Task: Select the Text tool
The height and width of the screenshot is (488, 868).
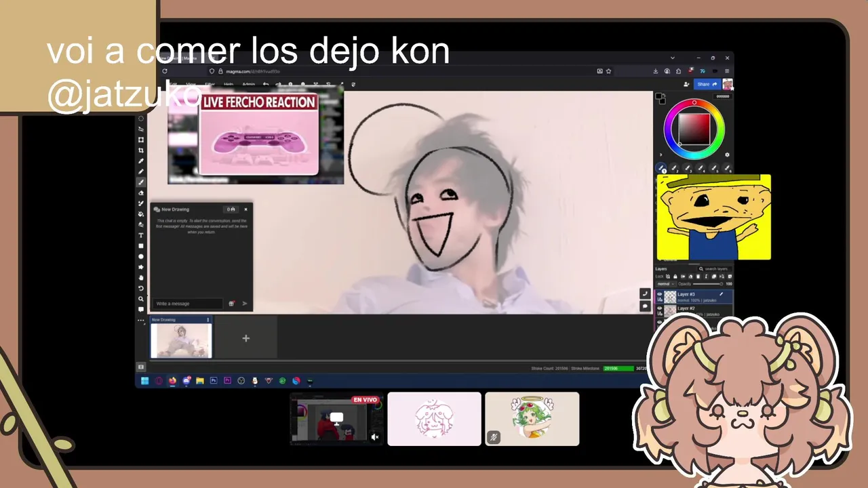Action: point(141,235)
